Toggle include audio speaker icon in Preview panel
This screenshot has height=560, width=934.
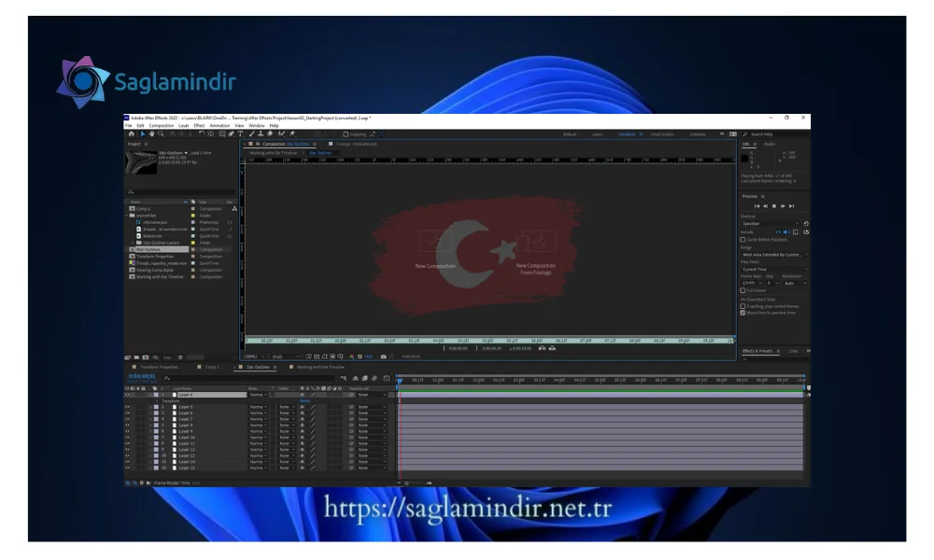tap(786, 232)
